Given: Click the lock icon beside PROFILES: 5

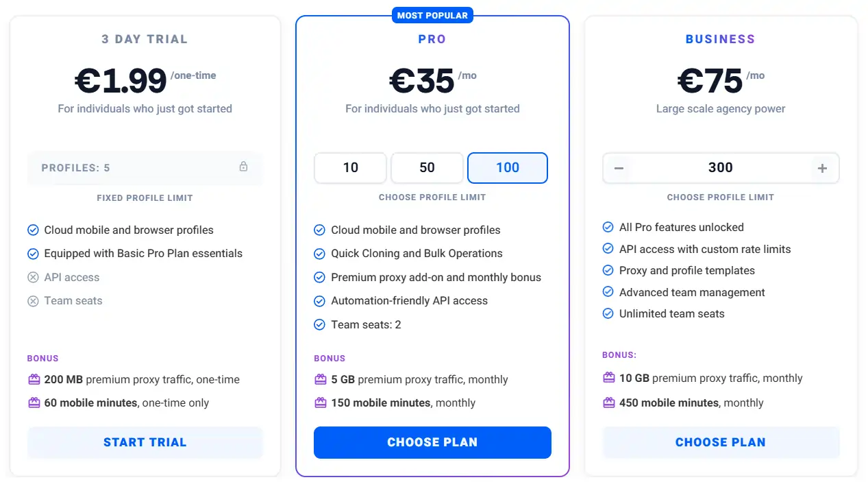Looking at the screenshot, I should point(244,167).
